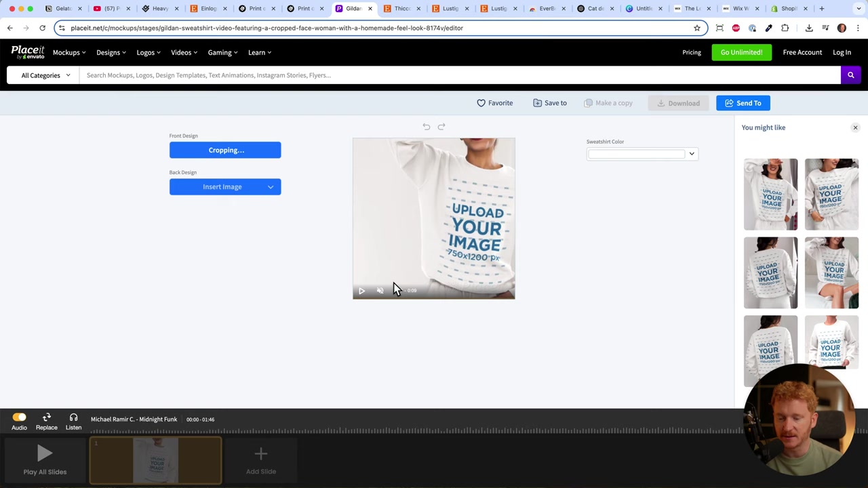Click the Make a copy button
Screen dimensions: 868x488
pyautogui.click(x=608, y=103)
